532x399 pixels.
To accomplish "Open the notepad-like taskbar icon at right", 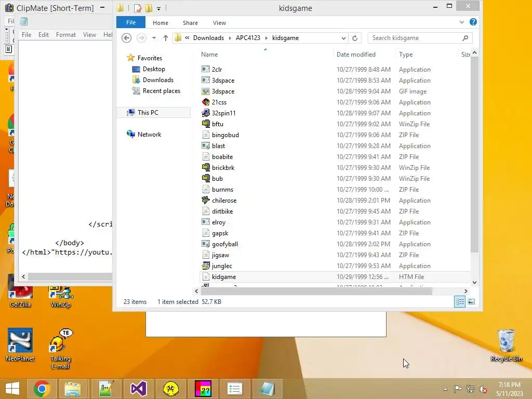I will point(267,389).
